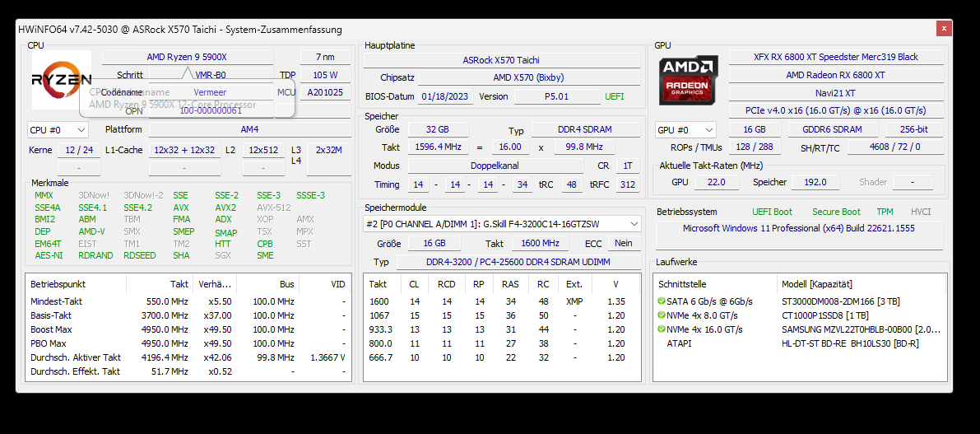Click green check icon beside SATA 6 Gb/s drive
The image size is (980, 434).
[662, 301]
